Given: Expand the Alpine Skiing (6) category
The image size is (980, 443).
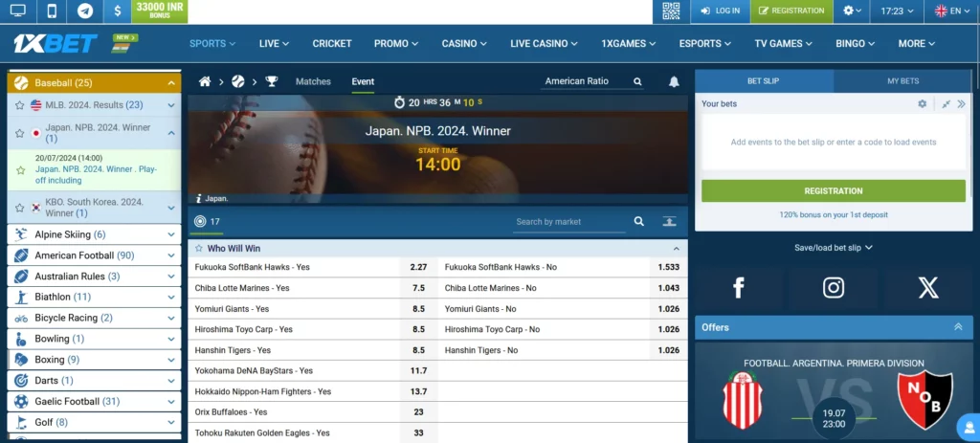Looking at the screenshot, I should coord(171,235).
